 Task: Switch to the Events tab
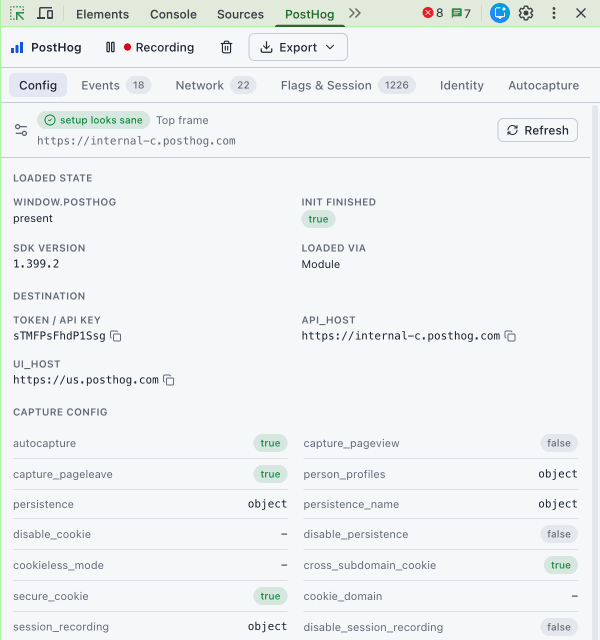tap(116, 85)
